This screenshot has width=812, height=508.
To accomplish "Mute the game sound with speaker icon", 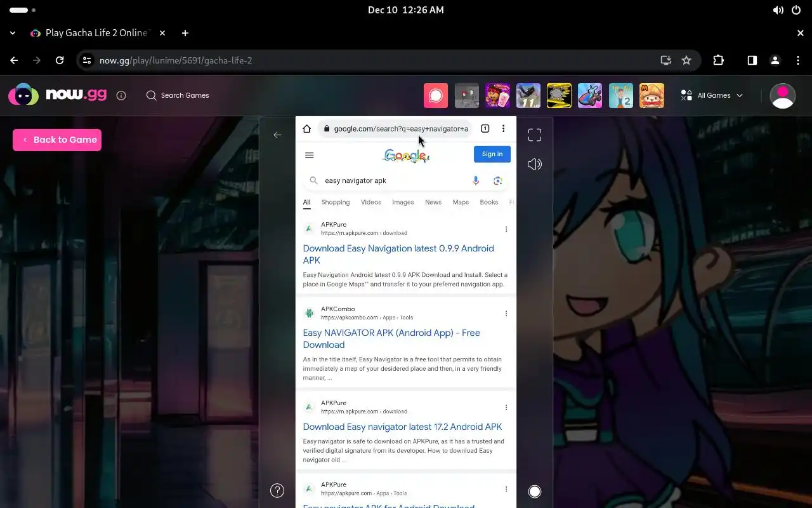I will point(535,164).
